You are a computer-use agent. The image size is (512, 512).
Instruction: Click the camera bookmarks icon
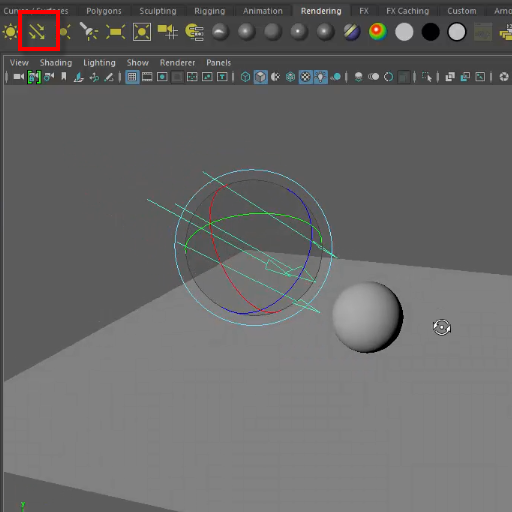pyautogui.click(x=64, y=77)
